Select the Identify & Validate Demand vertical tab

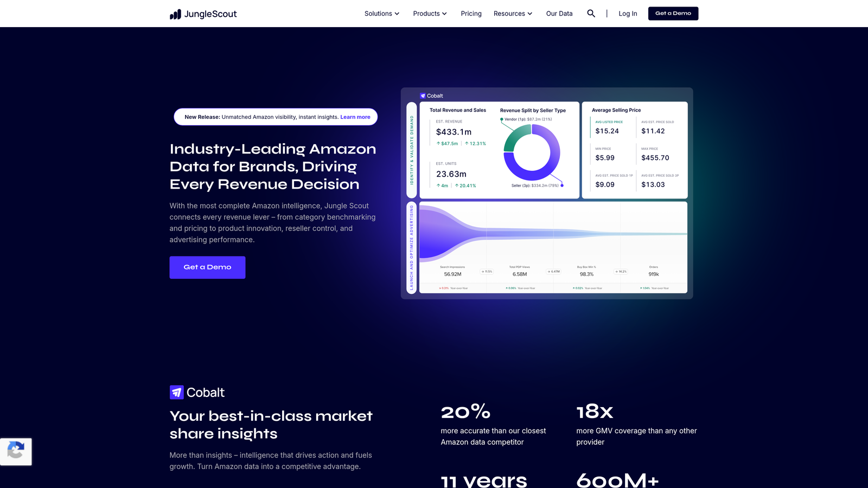click(x=412, y=150)
